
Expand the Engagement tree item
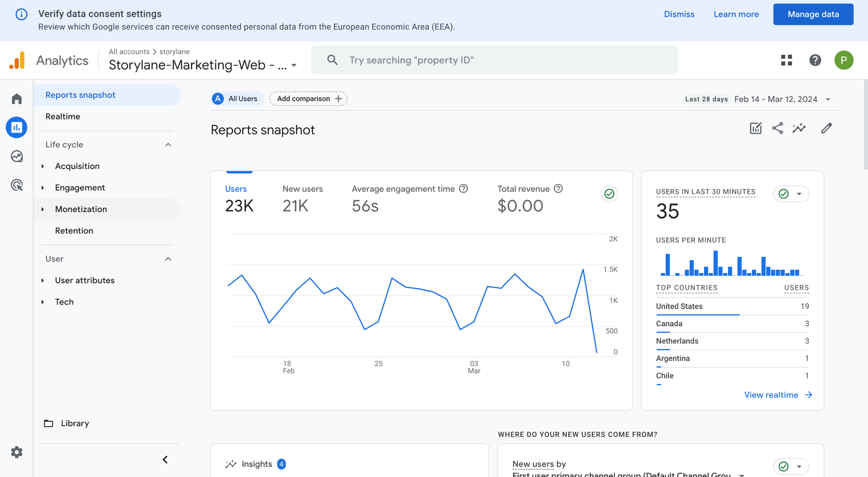(43, 188)
